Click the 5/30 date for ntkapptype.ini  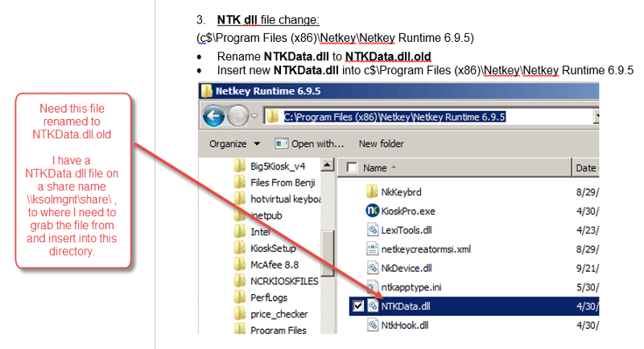pos(588,287)
